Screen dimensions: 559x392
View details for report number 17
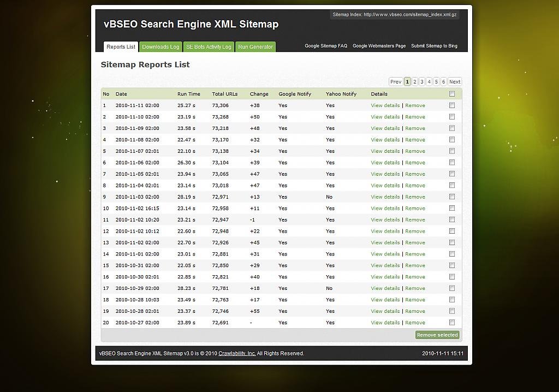(x=385, y=288)
